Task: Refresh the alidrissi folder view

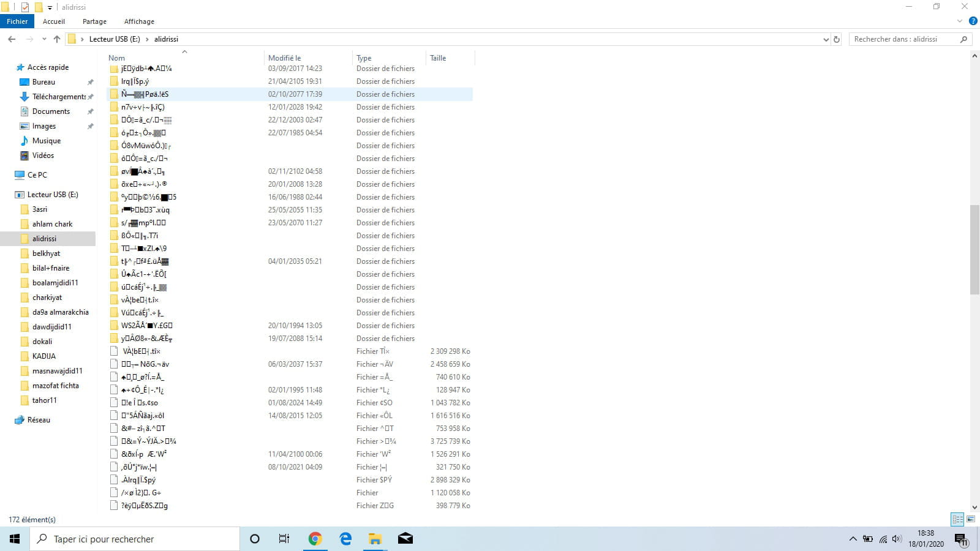Action: pos(837,39)
